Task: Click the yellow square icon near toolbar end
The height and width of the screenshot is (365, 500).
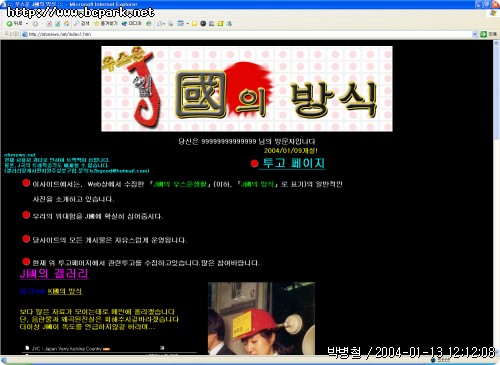Action: [220, 24]
